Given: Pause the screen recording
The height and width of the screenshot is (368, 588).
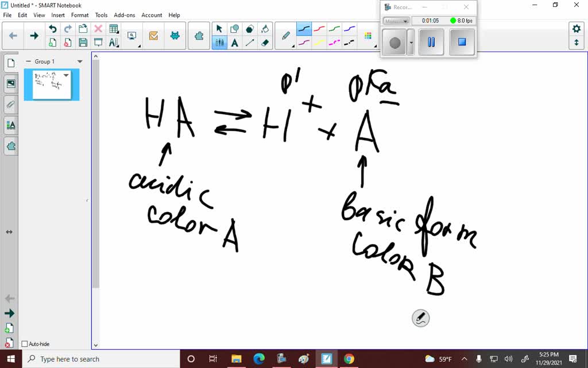Looking at the screenshot, I should 431,41.
